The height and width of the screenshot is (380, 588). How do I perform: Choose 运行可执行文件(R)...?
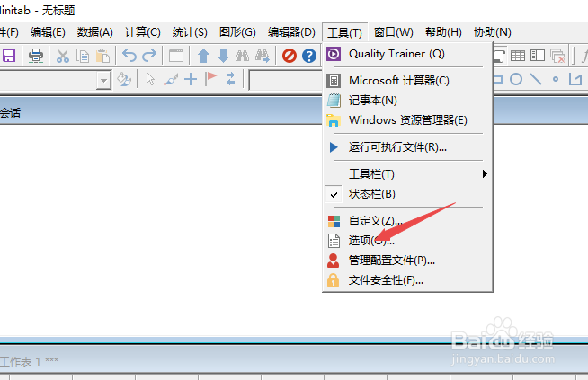(x=407, y=147)
